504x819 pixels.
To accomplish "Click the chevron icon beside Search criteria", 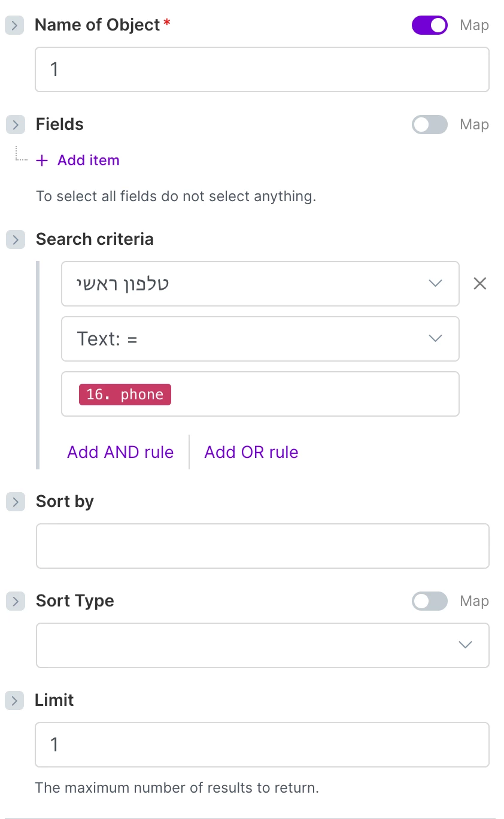I will pyautogui.click(x=15, y=240).
